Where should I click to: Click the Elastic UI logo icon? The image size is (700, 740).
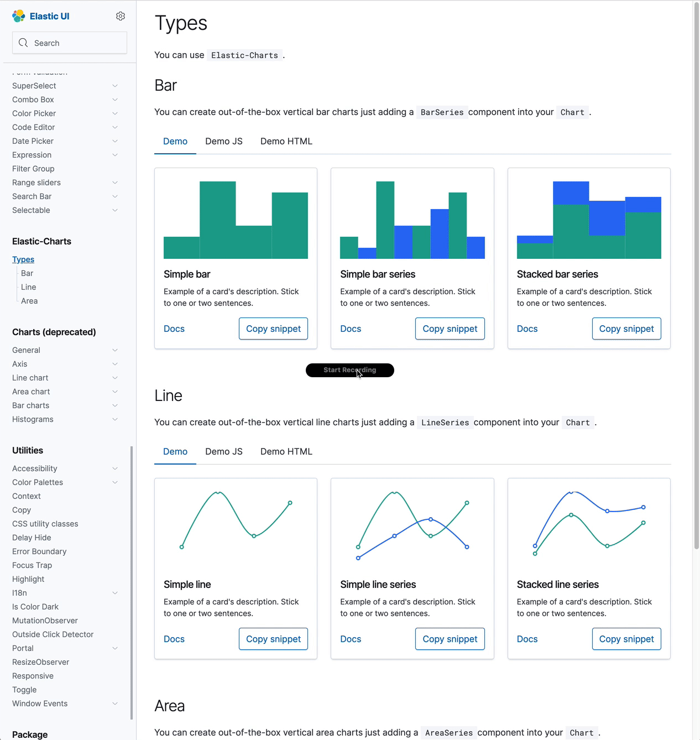point(19,16)
